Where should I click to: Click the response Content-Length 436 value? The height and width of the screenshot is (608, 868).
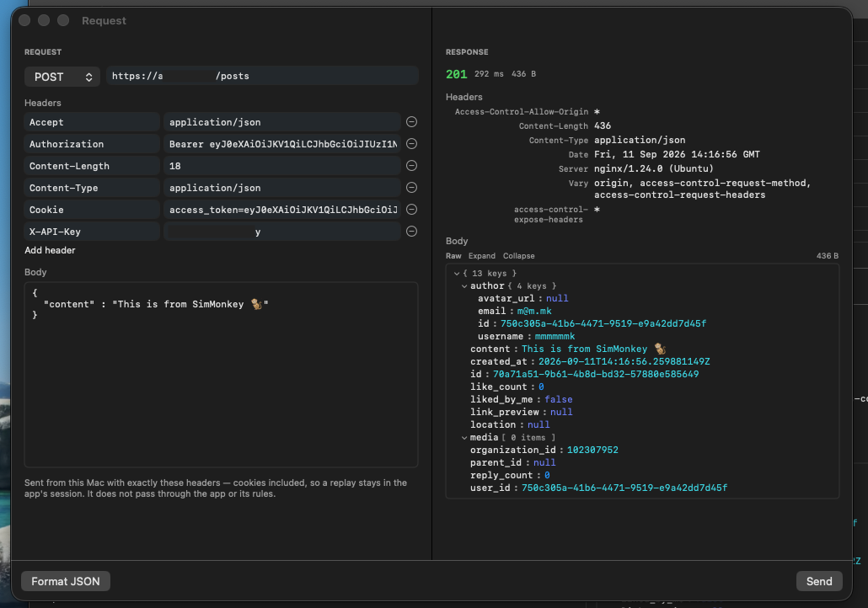tap(603, 126)
